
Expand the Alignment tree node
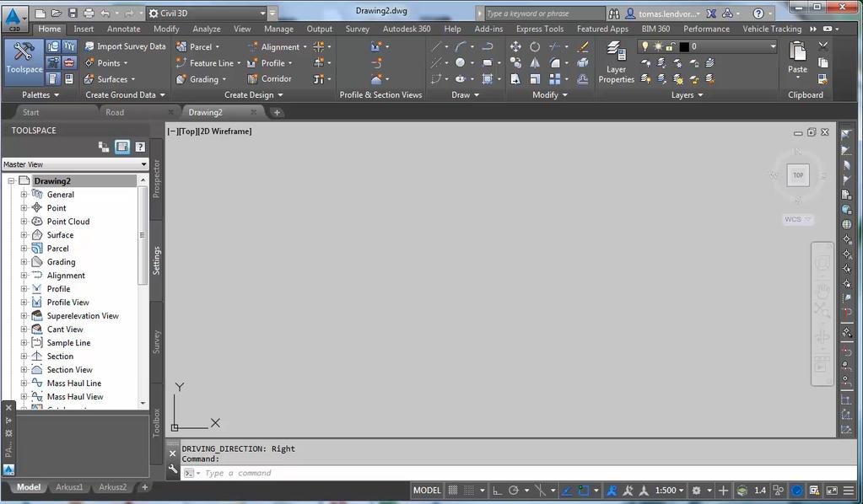click(24, 276)
